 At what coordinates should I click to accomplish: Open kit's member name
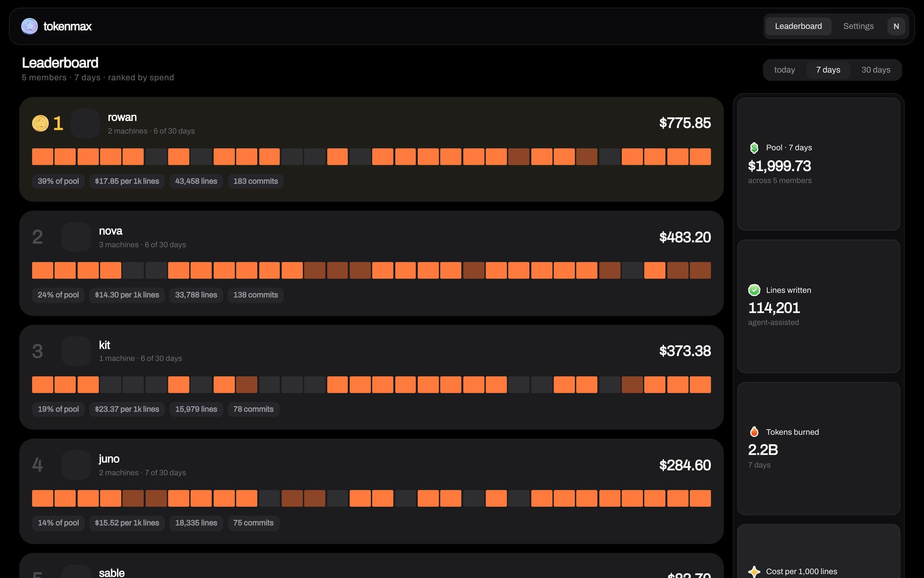pyautogui.click(x=104, y=345)
